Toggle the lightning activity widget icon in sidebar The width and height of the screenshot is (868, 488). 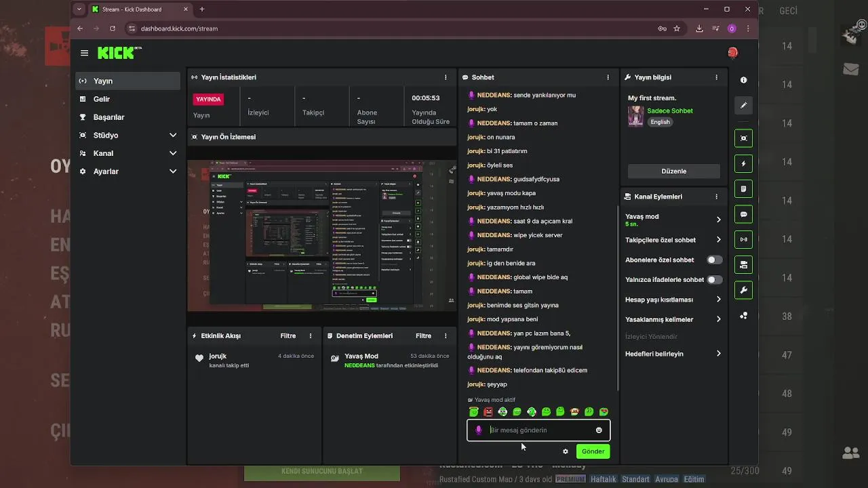click(x=744, y=163)
